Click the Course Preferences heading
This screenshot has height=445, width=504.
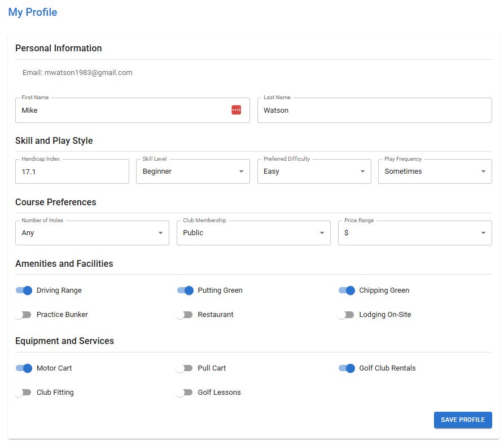pyautogui.click(x=56, y=202)
